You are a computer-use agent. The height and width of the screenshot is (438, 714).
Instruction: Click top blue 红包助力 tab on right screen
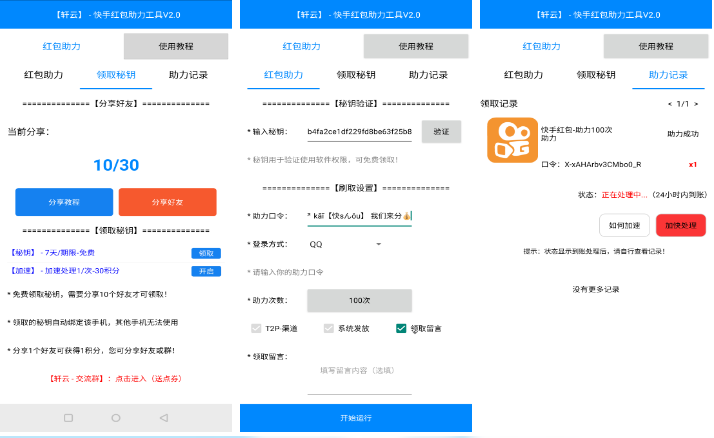pos(541,46)
